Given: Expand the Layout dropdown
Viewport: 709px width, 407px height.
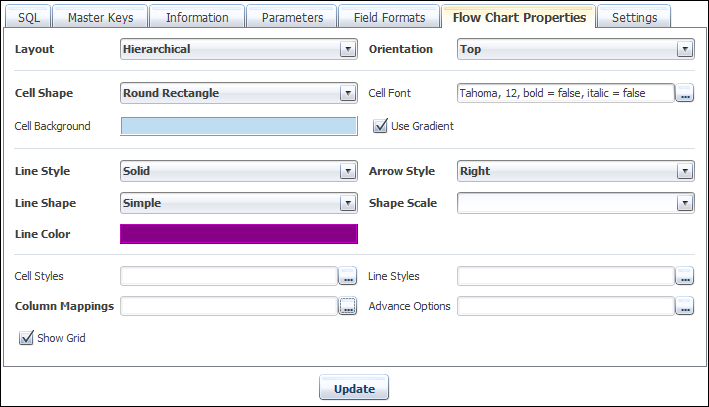Looking at the screenshot, I should coord(347,49).
